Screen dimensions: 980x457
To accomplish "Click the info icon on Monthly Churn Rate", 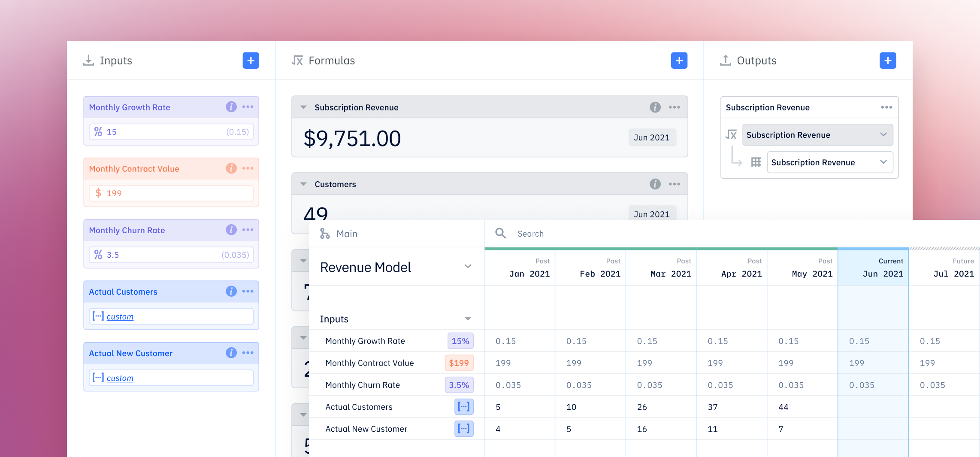I will pyautogui.click(x=231, y=230).
